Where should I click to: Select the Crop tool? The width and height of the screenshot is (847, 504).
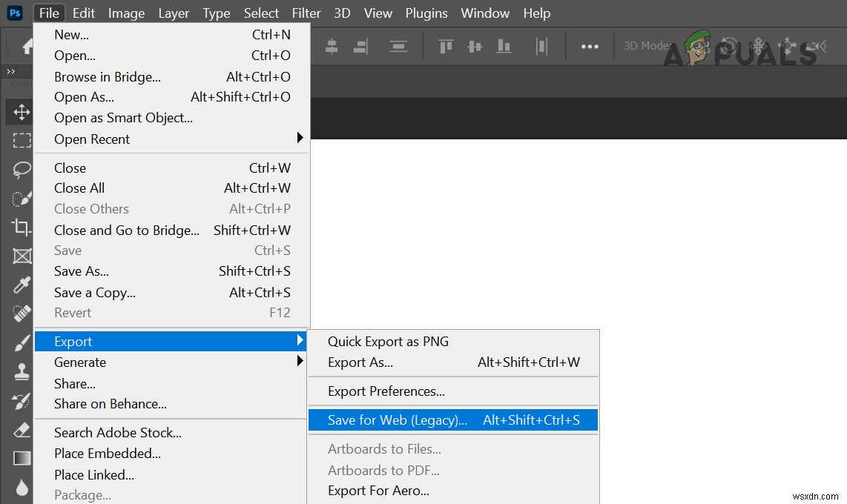coord(22,228)
